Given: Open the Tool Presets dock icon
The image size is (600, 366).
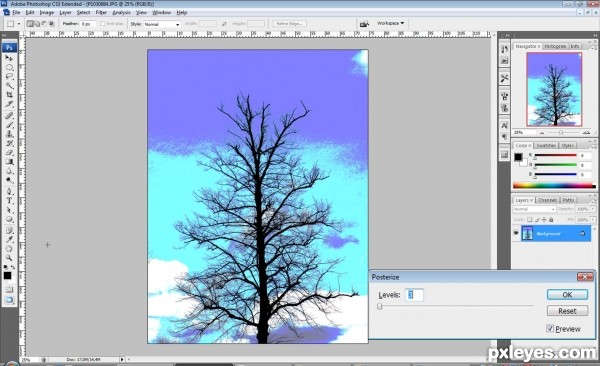Looking at the screenshot, I should tap(504, 78).
